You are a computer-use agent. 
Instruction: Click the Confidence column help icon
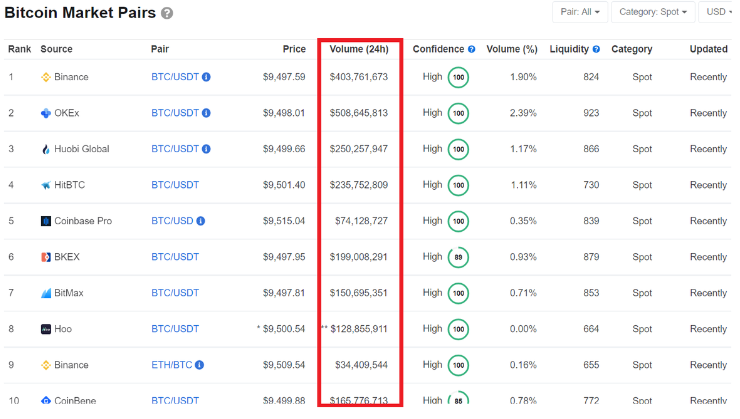(x=471, y=49)
